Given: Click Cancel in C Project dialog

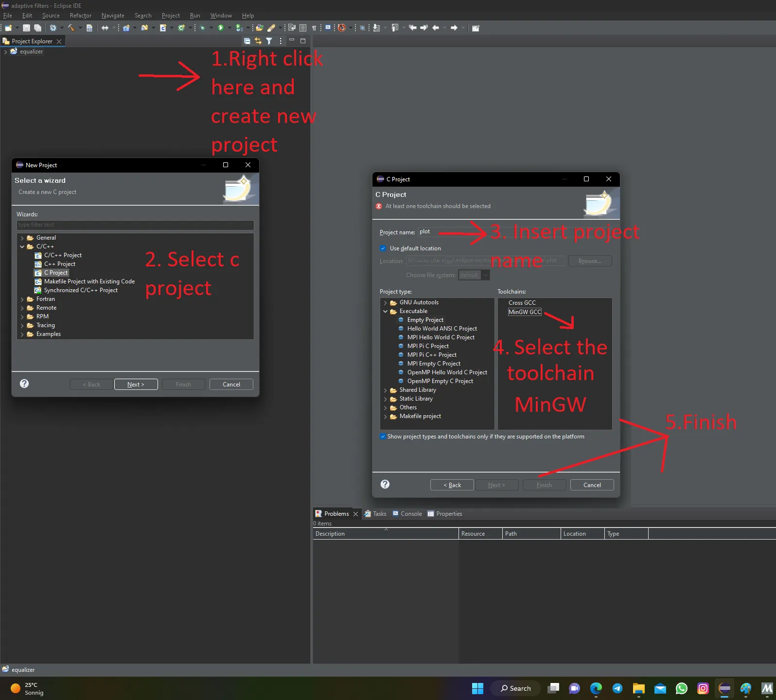Looking at the screenshot, I should [592, 485].
